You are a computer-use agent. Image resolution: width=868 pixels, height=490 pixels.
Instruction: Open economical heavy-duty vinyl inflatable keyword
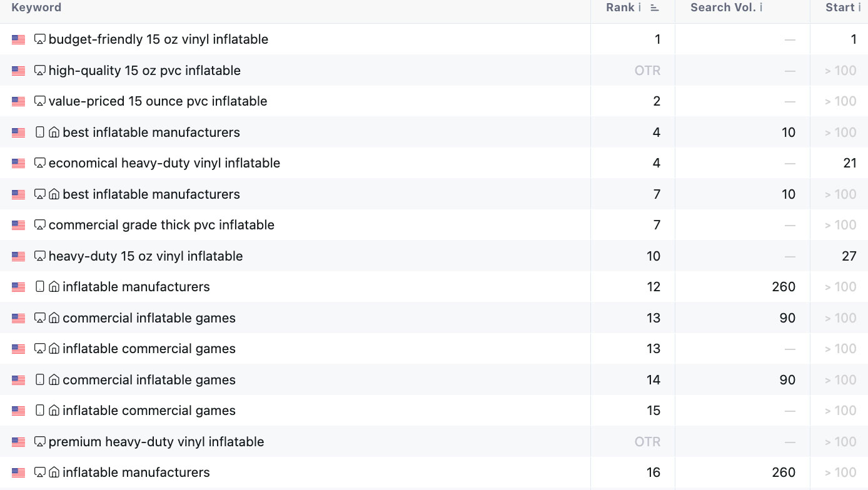[164, 163]
